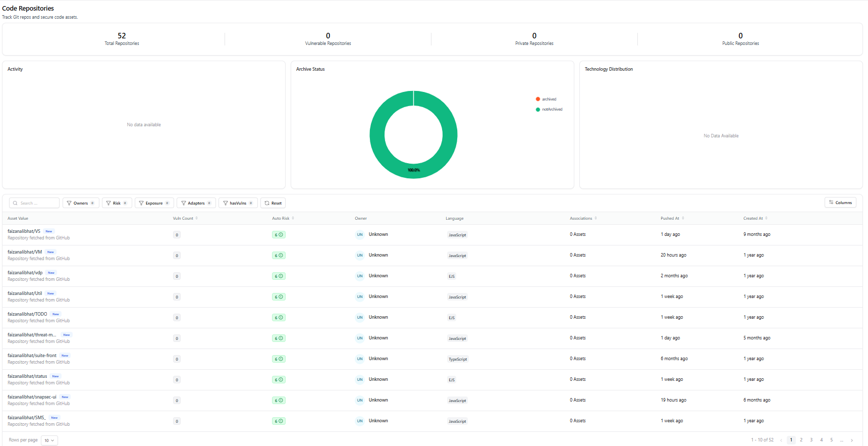This screenshot has height=446, width=868.
Task: Open the Columns settings button
Action: pos(840,203)
